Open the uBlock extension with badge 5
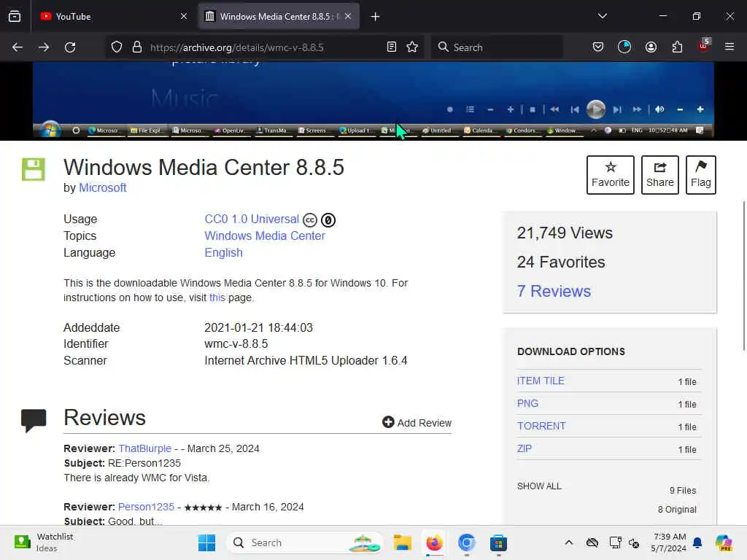Viewport: 747px width, 560px height. pos(704,46)
